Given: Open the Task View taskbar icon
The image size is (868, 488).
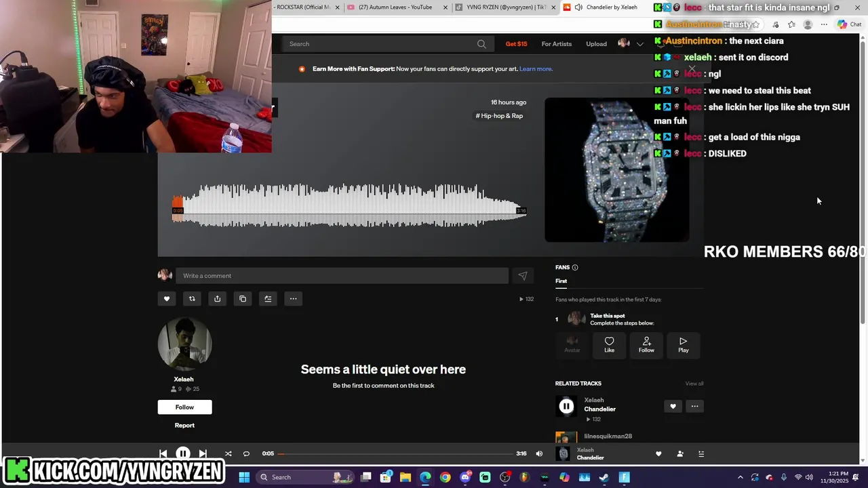Looking at the screenshot, I should click(x=366, y=477).
